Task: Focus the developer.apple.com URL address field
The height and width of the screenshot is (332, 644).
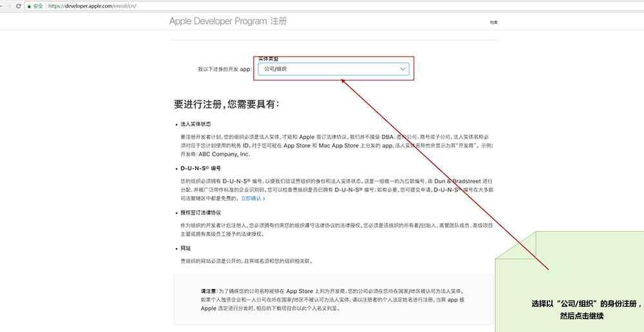Action: 97,6
